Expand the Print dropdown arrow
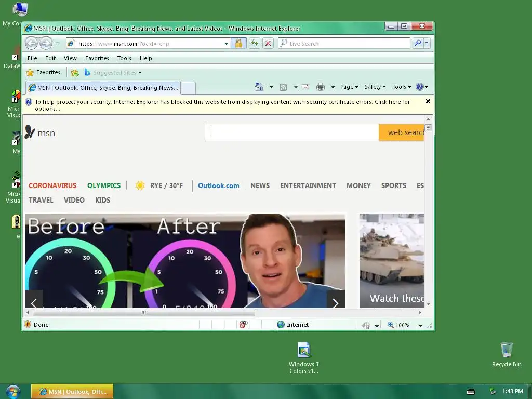Viewport: 532px width, 399px height. [332, 87]
